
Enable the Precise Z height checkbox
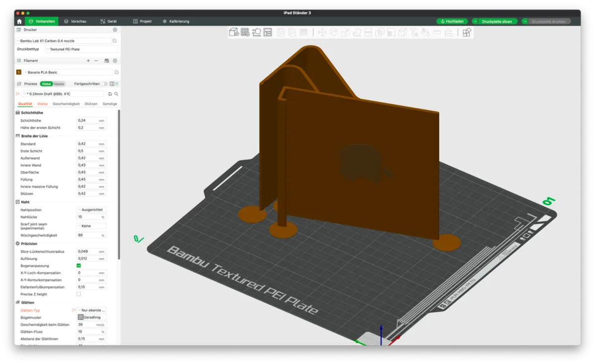pos(78,294)
